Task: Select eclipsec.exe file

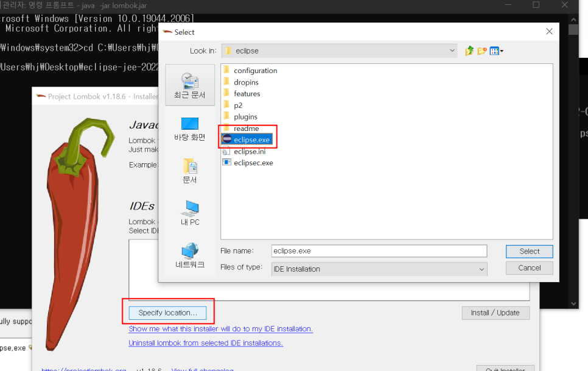Action: [248, 163]
